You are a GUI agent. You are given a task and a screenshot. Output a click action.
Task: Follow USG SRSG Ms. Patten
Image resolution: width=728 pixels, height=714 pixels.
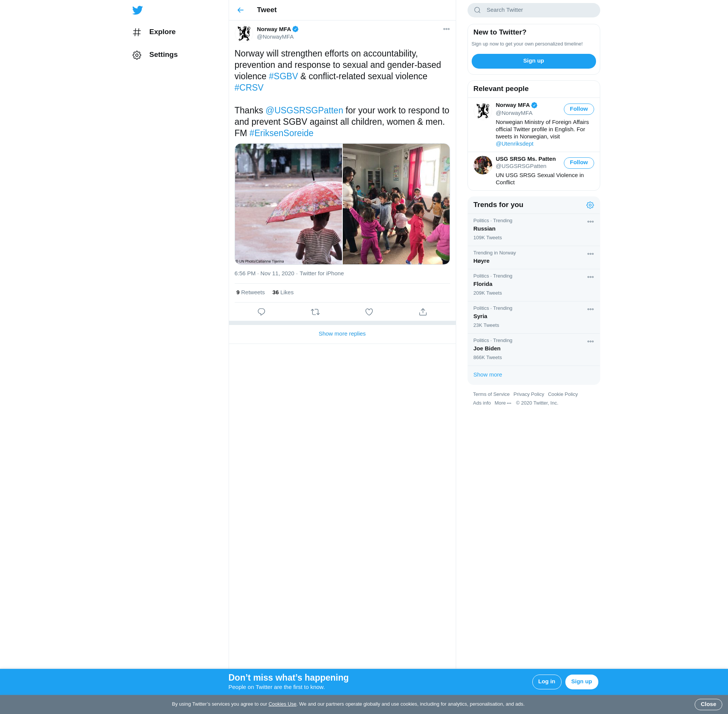pyautogui.click(x=579, y=163)
